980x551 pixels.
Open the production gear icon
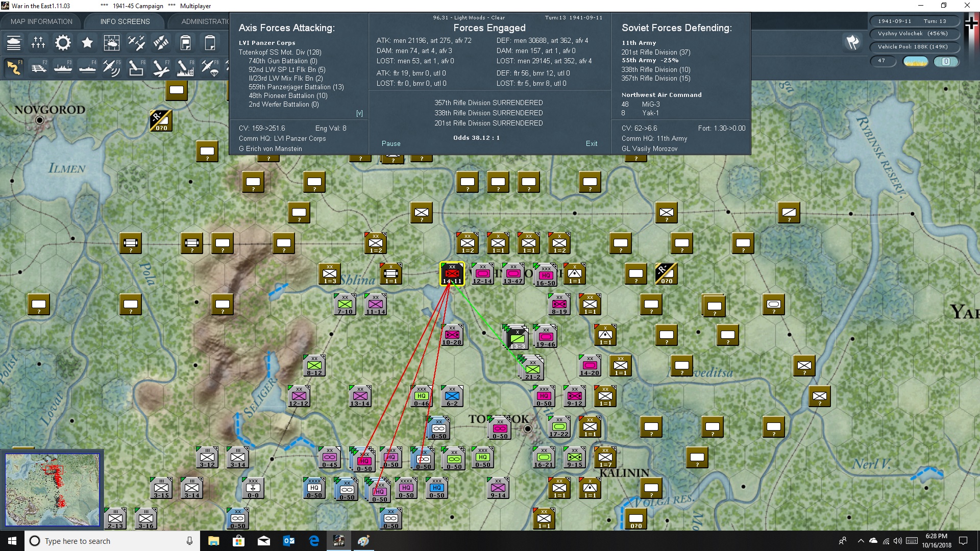(x=63, y=43)
